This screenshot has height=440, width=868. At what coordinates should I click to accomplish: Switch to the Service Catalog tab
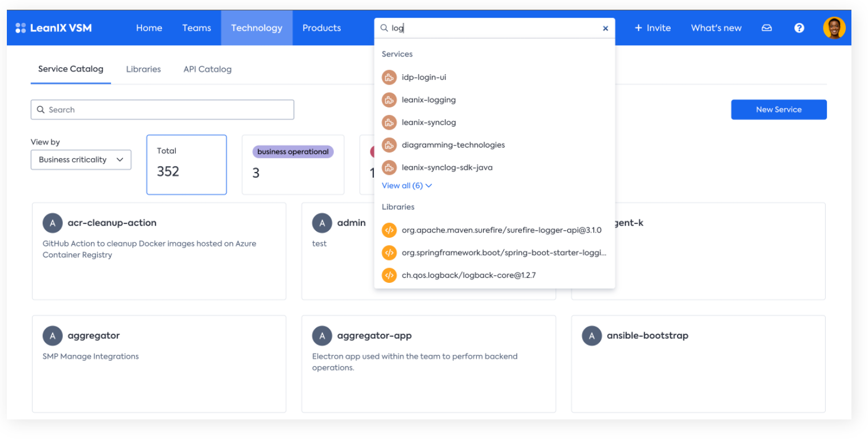pyautogui.click(x=71, y=69)
